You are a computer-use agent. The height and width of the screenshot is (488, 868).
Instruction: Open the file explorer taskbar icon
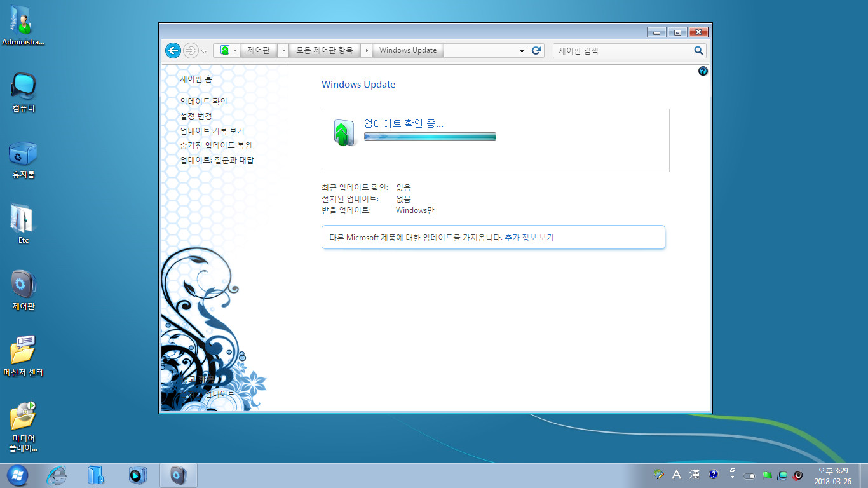[97, 475]
